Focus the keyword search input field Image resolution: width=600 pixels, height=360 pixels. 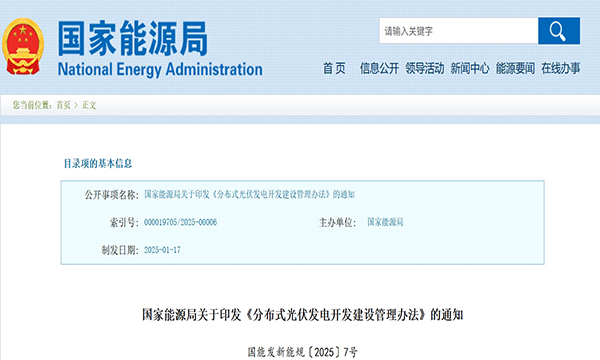click(458, 31)
